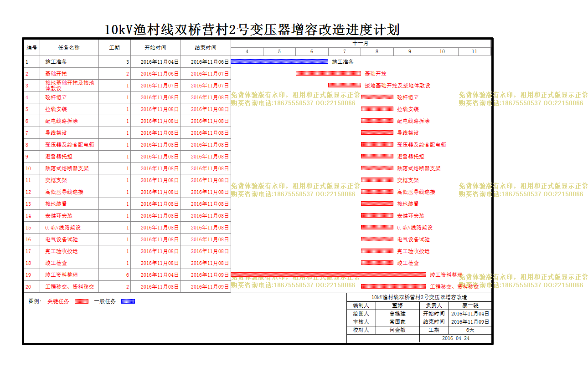Click the 结束时间 column header in table
Image resolution: width=588 pixels, height=366 pixels.
(x=206, y=47)
